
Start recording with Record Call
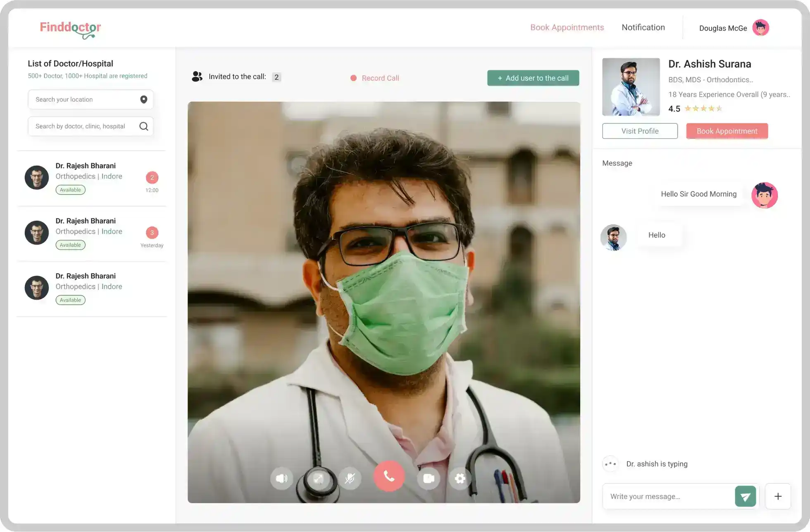[375, 78]
